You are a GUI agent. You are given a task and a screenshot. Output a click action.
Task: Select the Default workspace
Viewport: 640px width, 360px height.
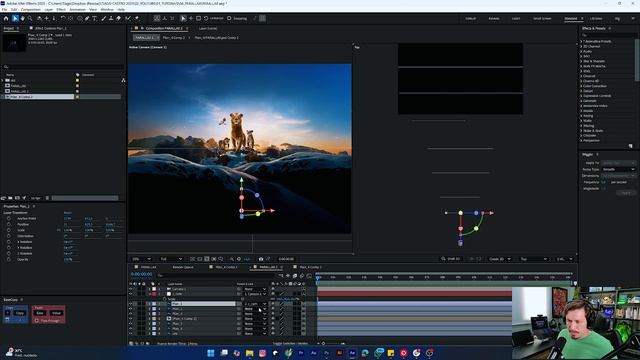(x=470, y=18)
